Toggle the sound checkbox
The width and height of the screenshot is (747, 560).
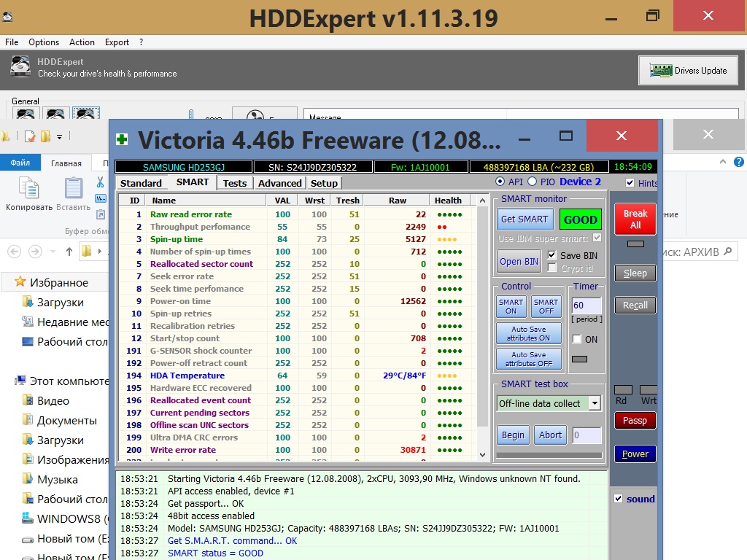pyautogui.click(x=619, y=499)
